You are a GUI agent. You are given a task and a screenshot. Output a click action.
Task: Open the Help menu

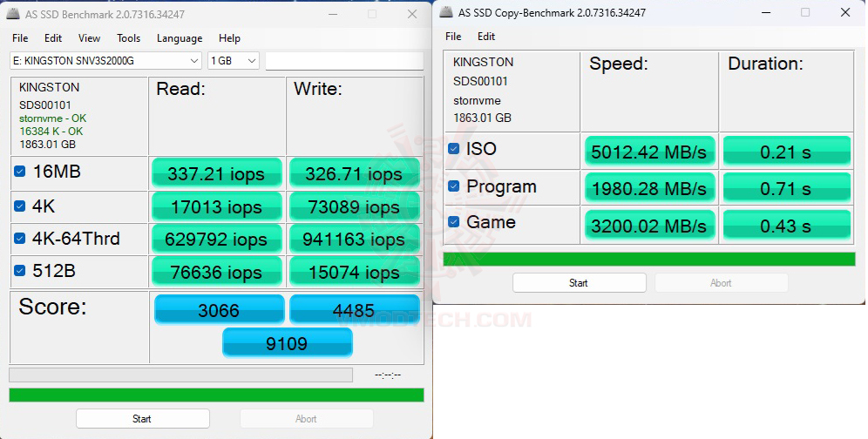point(229,38)
